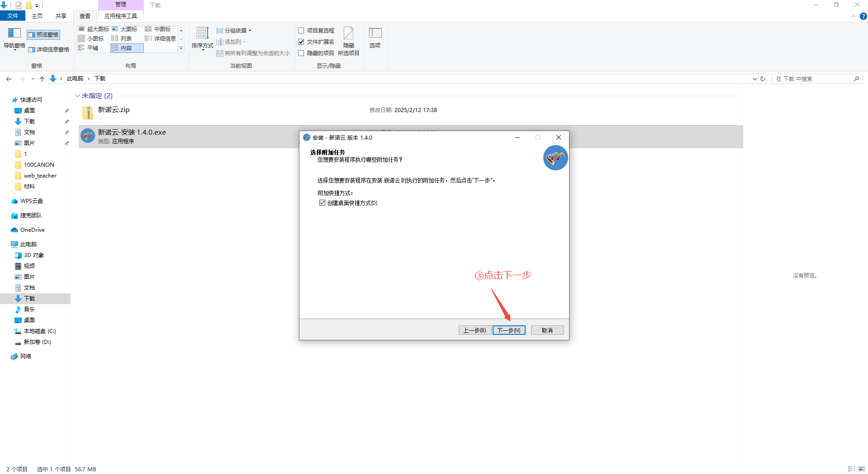Toggle the preview pane button
The width and height of the screenshot is (868, 474).
(43, 35)
